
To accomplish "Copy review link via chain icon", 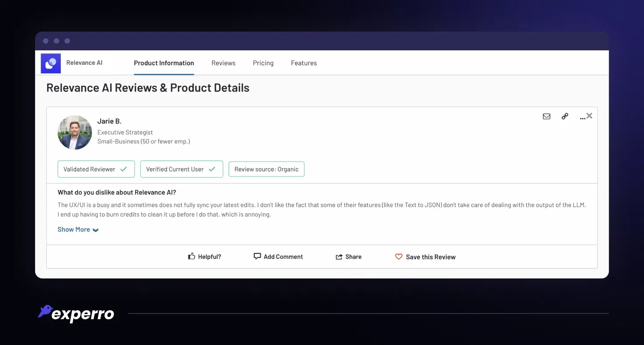I will pos(565,116).
